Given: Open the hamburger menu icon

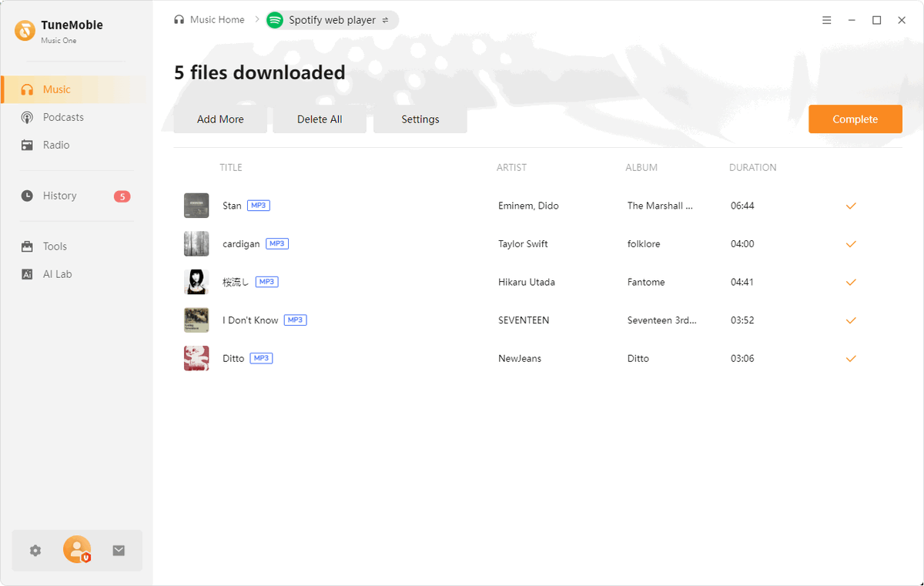Looking at the screenshot, I should (x=827, y=20).
